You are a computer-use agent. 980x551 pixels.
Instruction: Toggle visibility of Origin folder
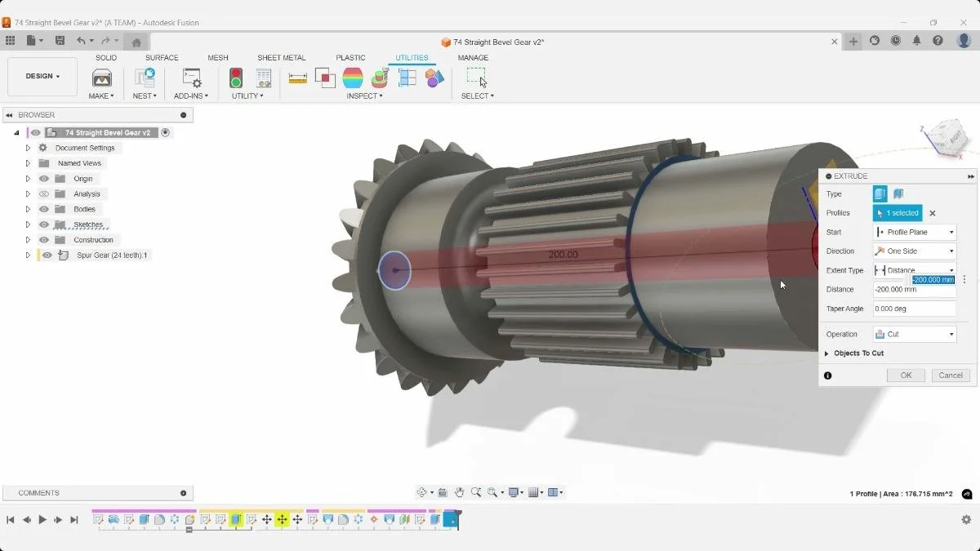click(44, 179)
